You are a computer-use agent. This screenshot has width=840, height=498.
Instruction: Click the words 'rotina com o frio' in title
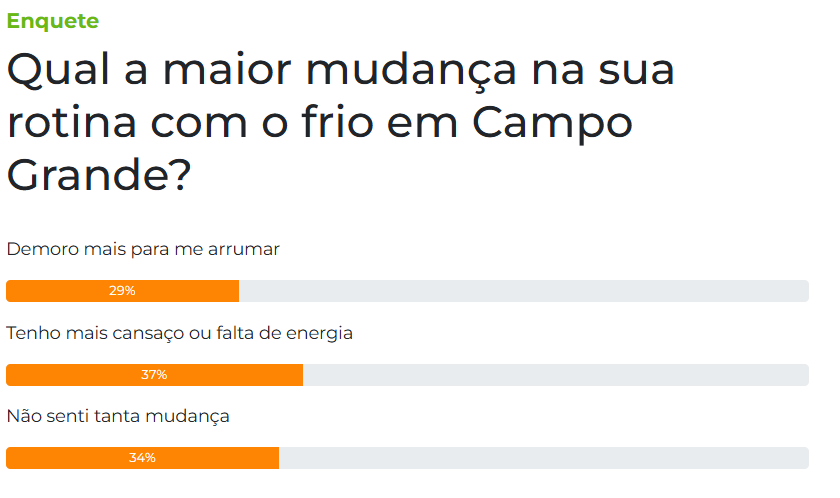[x=190, y=122]
